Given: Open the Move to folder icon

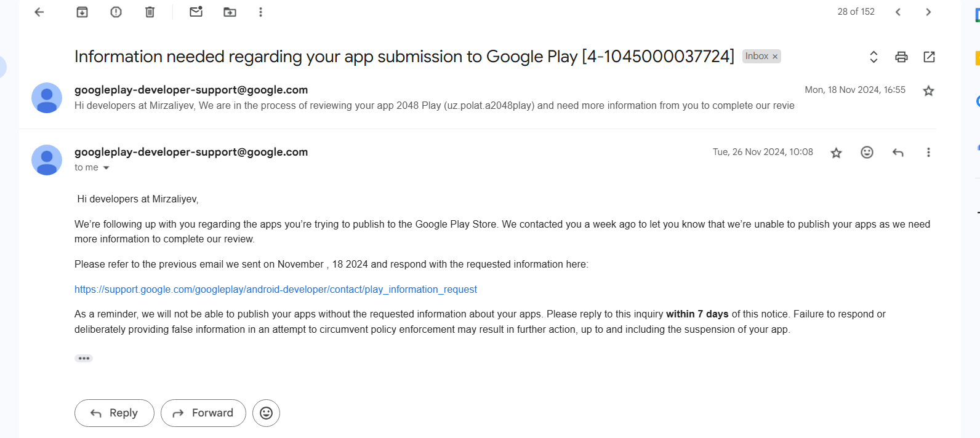Looking at the screenshot, I should click(230, 12).
